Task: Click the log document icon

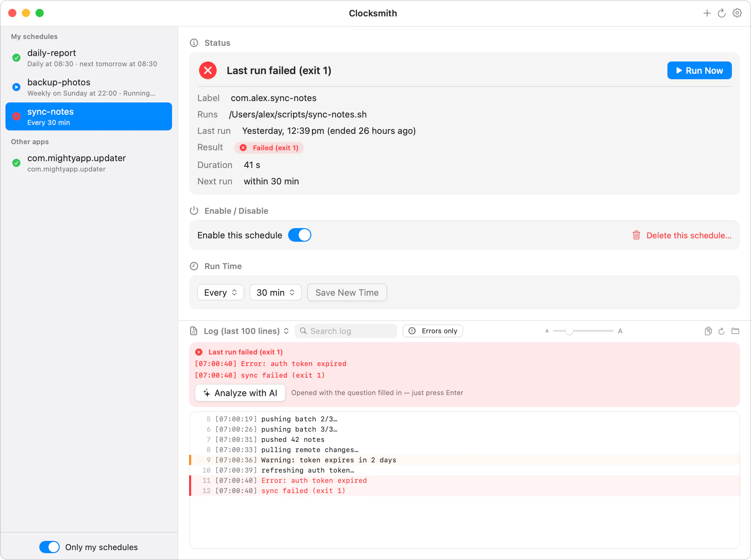Action: [x=194, y=331]
